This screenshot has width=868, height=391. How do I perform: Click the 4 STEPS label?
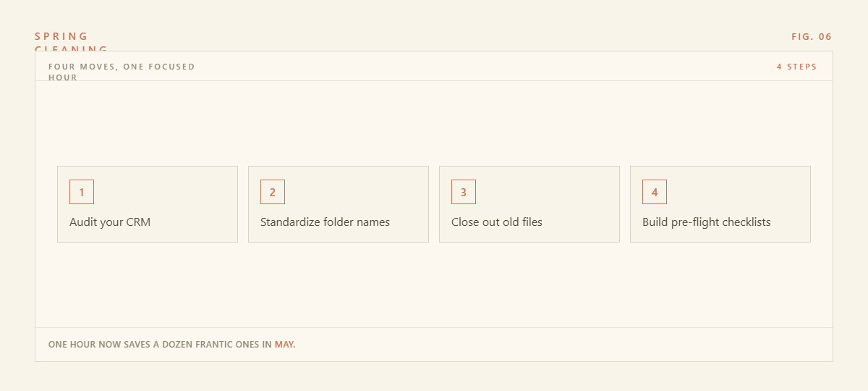click(796, 67)
